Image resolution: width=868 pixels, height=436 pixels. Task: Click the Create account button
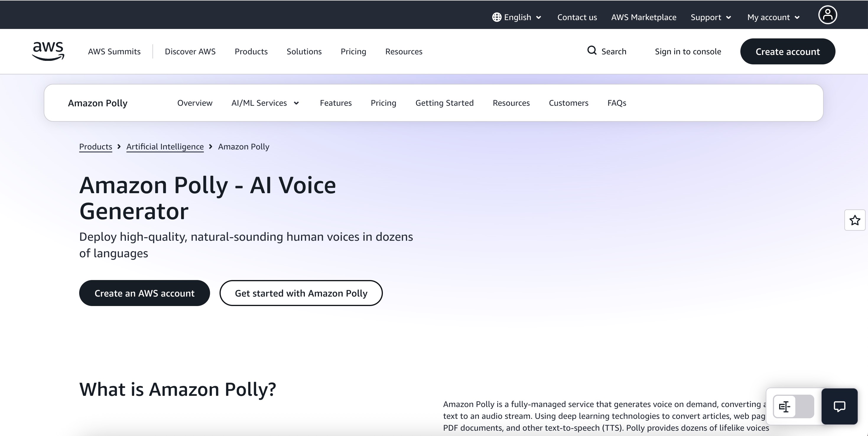(x=787, y=51)
